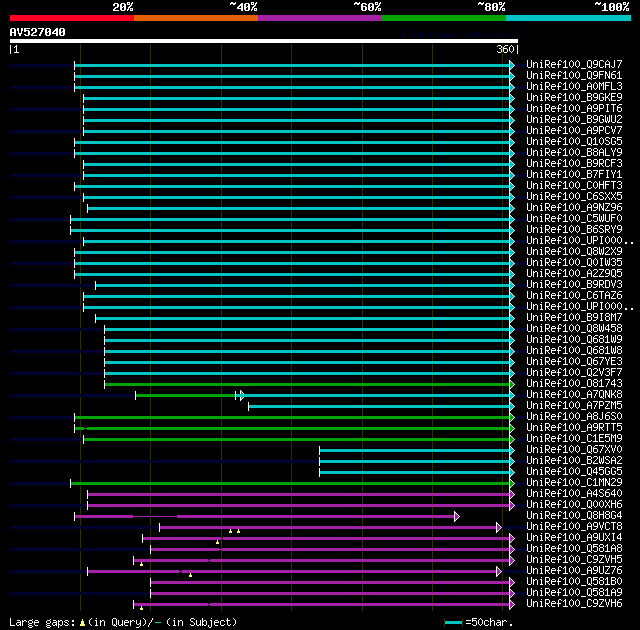This screenshot has height=630, width=640.
Task: Click the UniRef100_C5WUF0 label
Action: [574, 219]
